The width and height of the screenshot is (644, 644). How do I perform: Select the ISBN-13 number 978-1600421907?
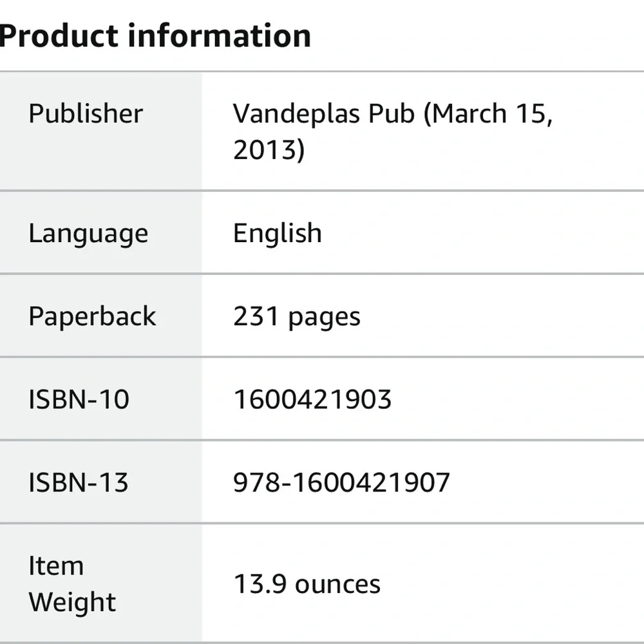(x=341, y=482)
